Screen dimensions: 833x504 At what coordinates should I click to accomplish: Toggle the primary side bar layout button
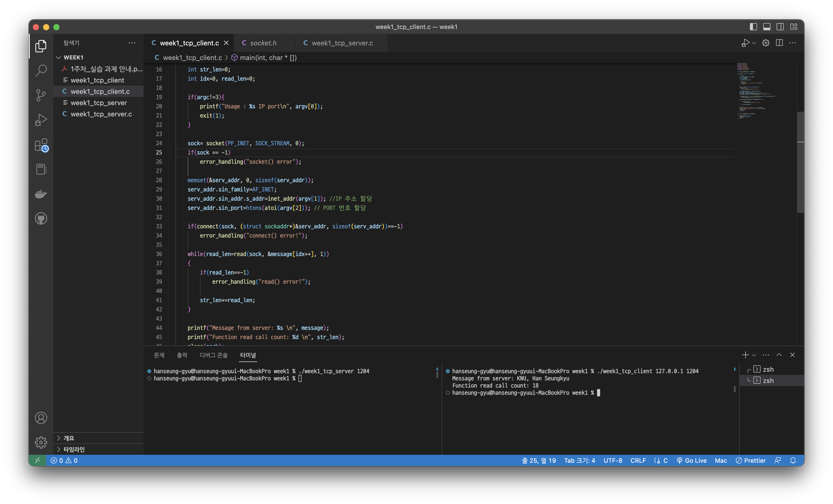point(753,27)
